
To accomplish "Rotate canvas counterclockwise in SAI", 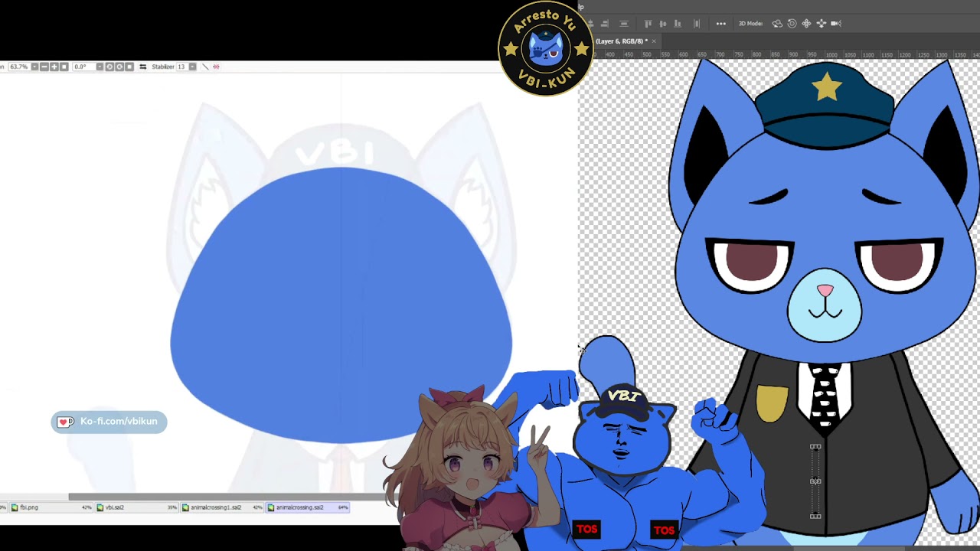I will tap(109, 67).
